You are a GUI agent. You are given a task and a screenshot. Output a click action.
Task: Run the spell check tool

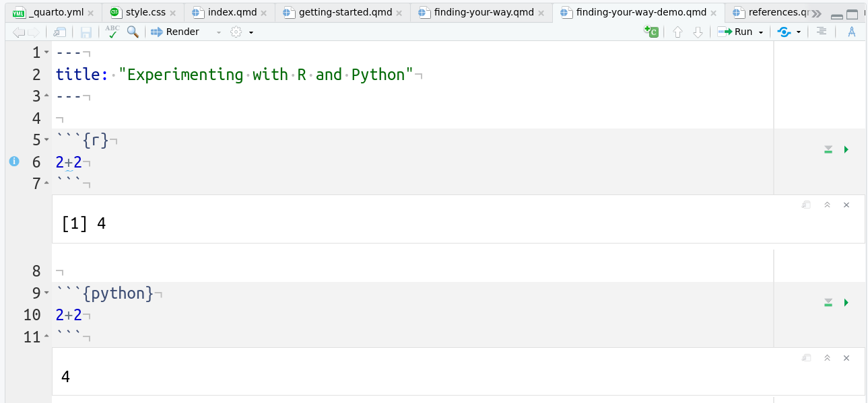pos(112,32)
